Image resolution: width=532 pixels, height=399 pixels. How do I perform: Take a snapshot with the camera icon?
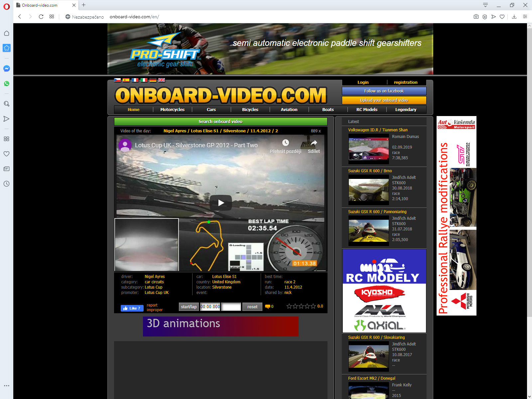pyautogui.click(x=476, y=17)
